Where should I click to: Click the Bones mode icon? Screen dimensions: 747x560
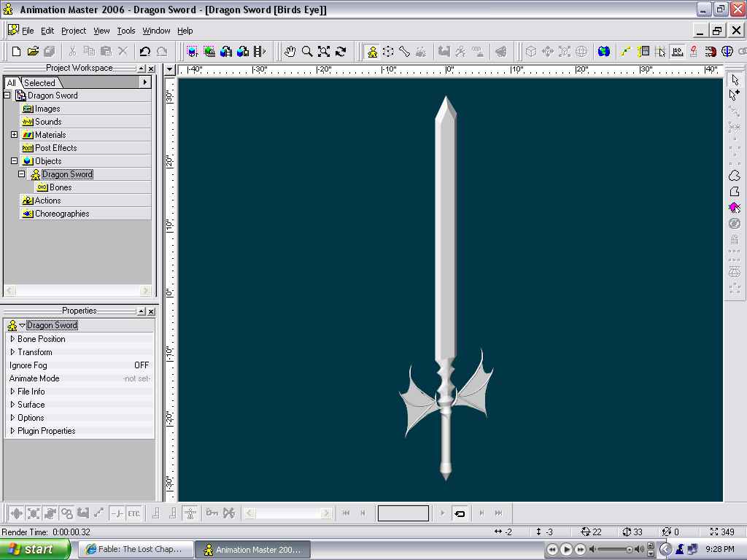(x=404, y=51)
